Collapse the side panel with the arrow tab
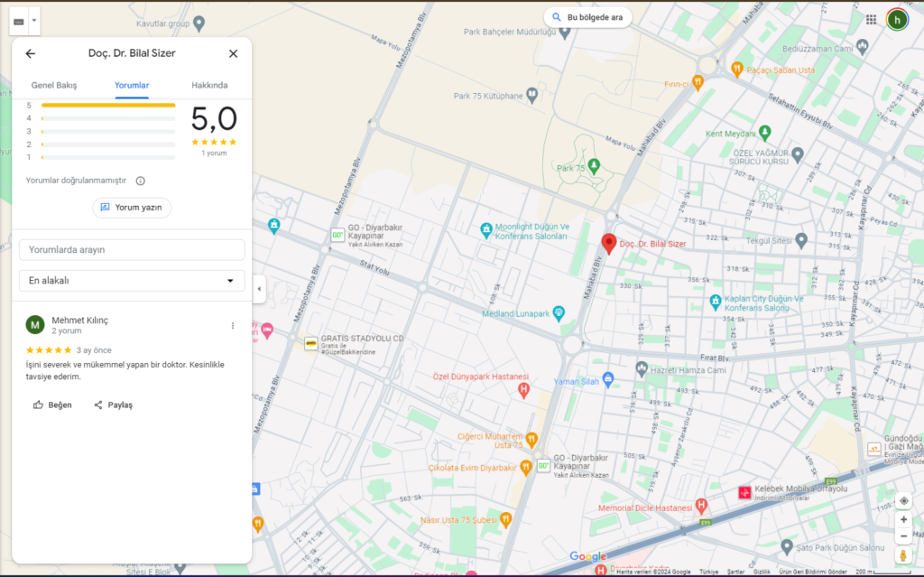Screen dimensions: 924x577 [x=259, y=289]
